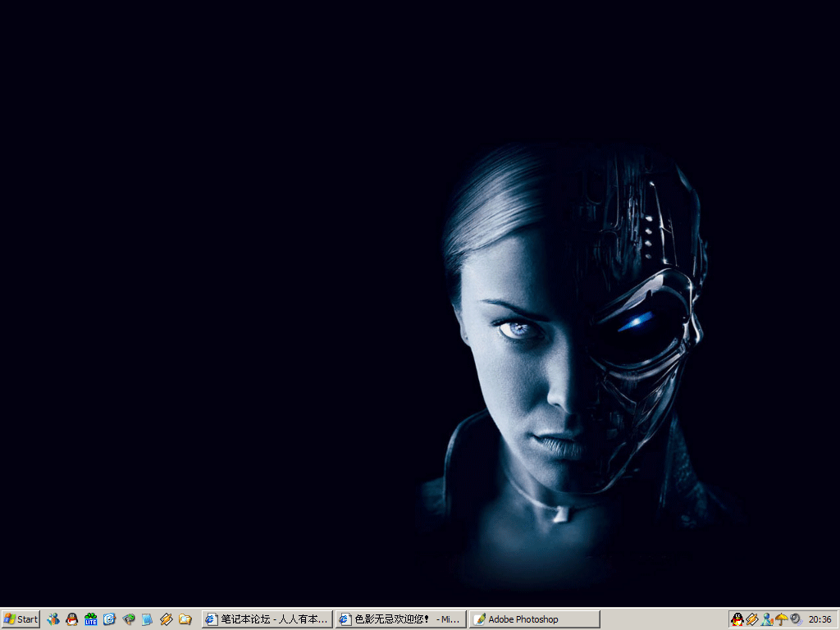Launch MSN Messenger from quick launch
840x630 pixels.
tap(53, 619)
